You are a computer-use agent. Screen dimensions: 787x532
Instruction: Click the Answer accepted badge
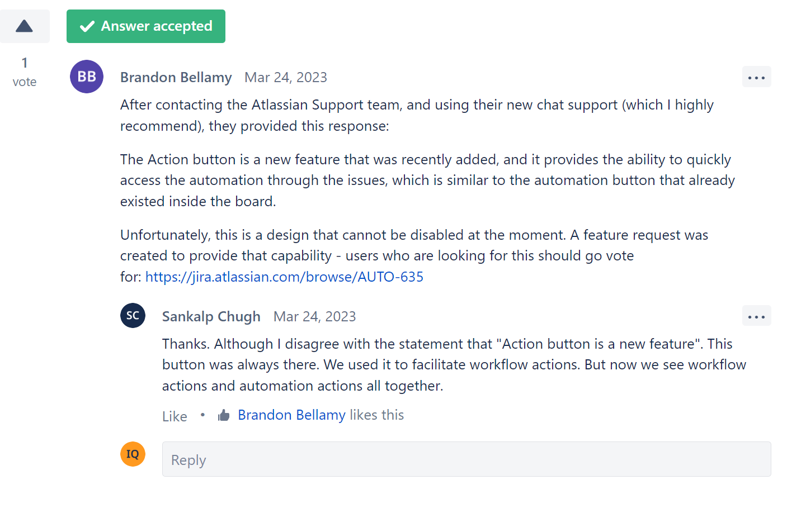click(x=146, y=26)
